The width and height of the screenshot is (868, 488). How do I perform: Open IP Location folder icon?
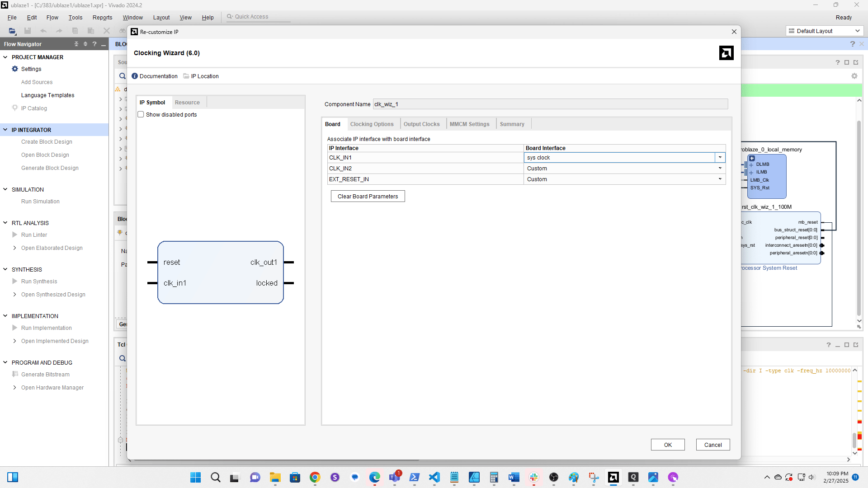coord(186,76)
